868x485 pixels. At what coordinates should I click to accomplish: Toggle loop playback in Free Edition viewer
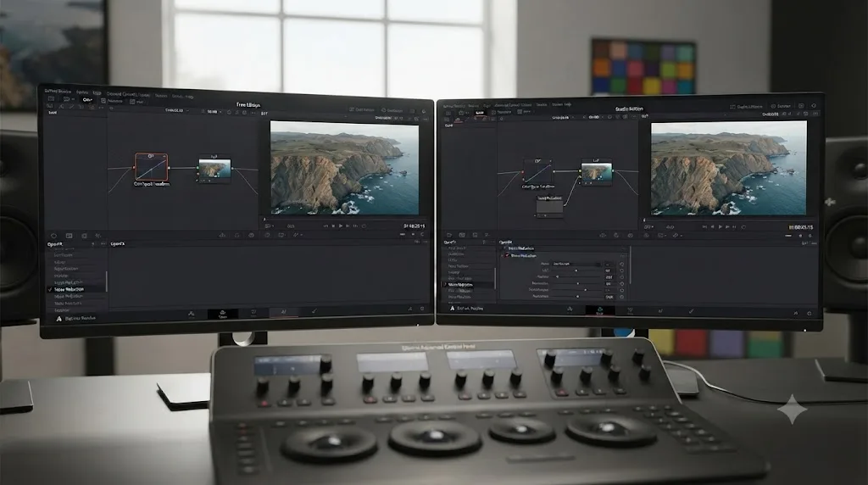click(x=364, y=226)
